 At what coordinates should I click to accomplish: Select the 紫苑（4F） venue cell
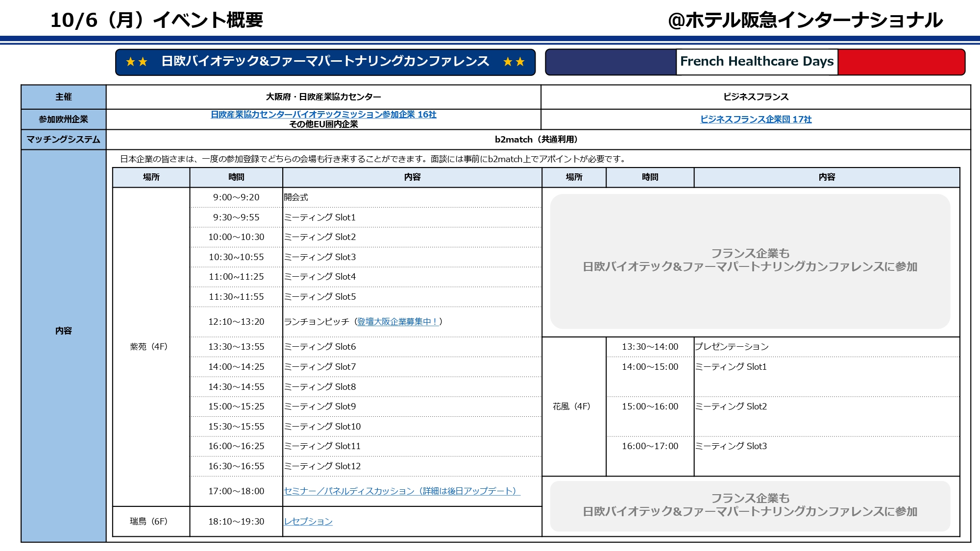click(149, 347)
